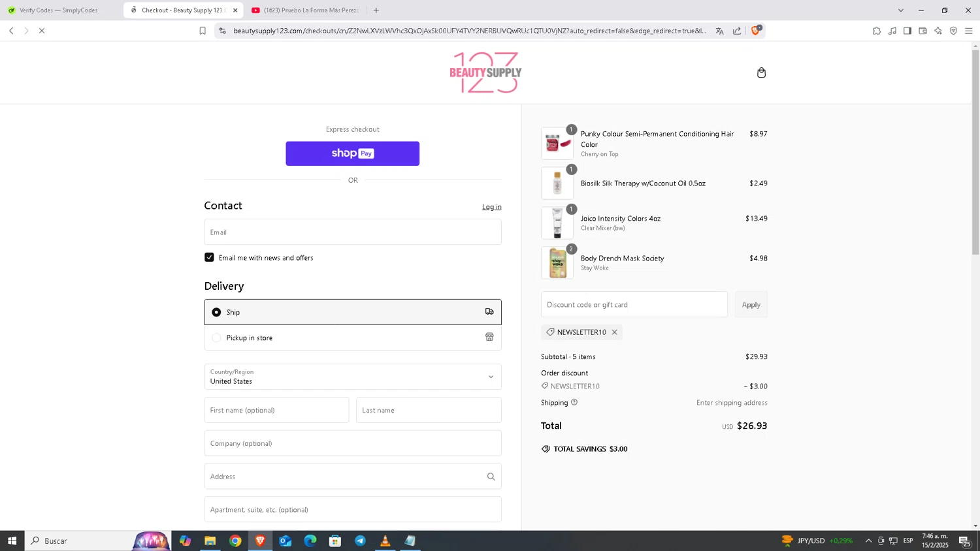The image size is (980, 551).
Task: Open the Windows Start menu
Action: [x=12, y=541]
